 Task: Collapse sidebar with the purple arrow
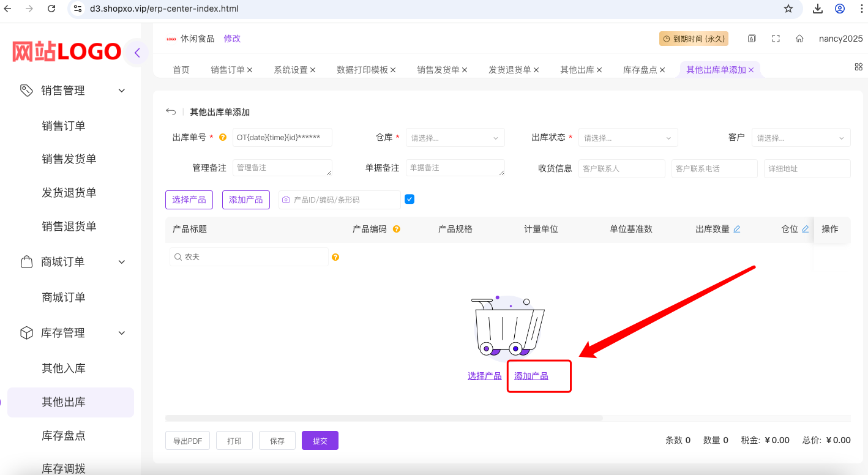tap(137, 53)
